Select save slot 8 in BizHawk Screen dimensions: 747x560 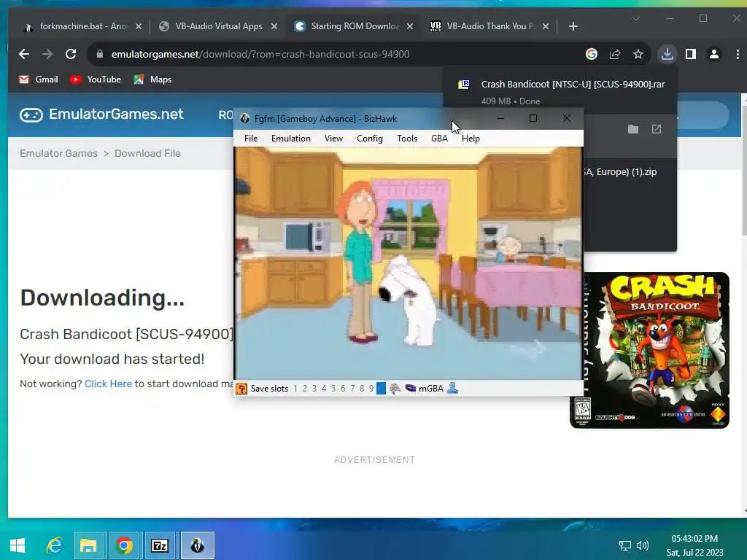pos(362,389)
